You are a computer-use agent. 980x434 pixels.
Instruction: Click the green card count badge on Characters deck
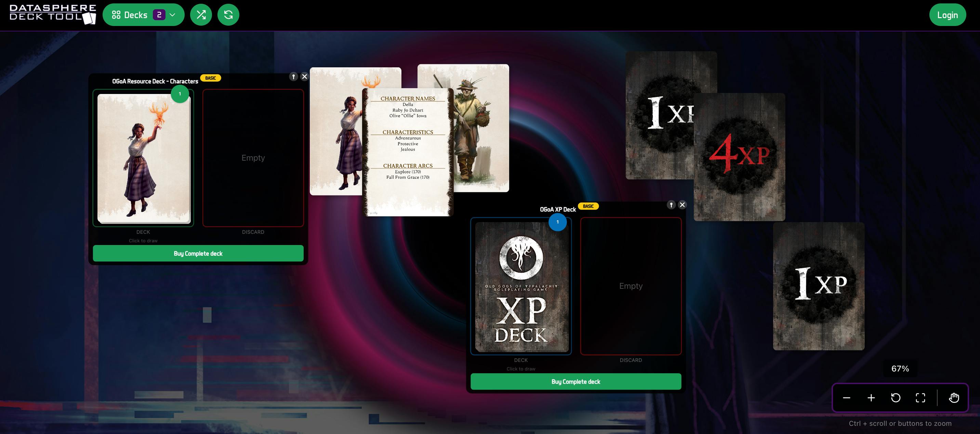(180, 94)
